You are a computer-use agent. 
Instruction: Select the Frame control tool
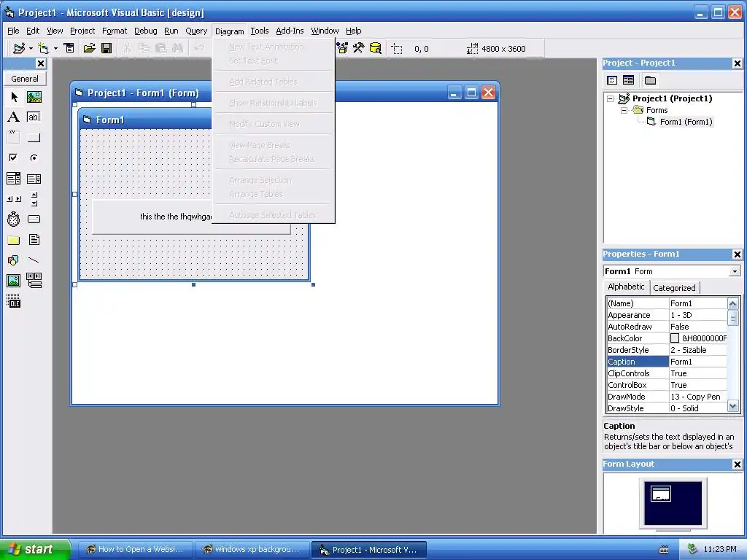[14, 137]
